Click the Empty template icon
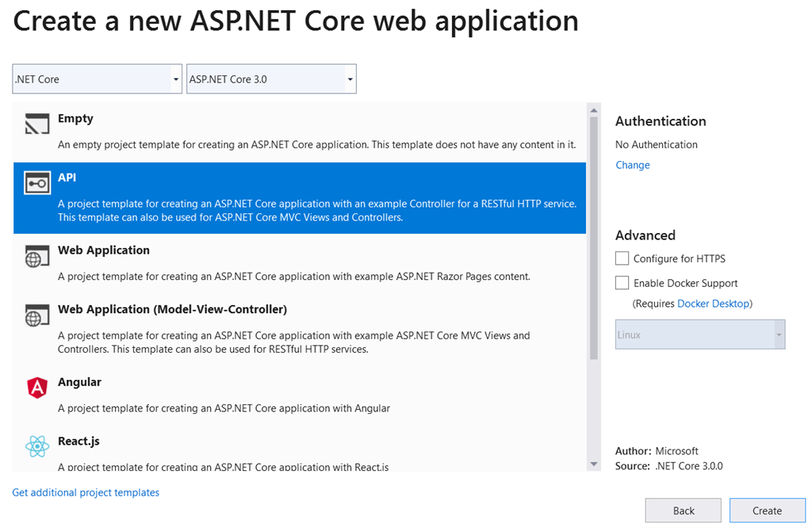 pyautogui.click(x=37, y=125)
